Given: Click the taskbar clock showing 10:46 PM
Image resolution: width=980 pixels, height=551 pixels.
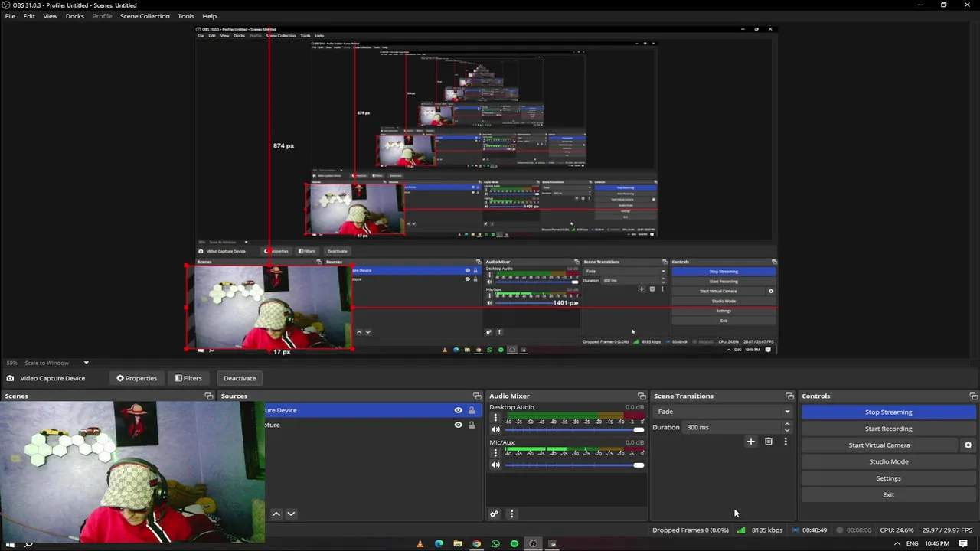Looking at the screenshot, I should point(937,544).
